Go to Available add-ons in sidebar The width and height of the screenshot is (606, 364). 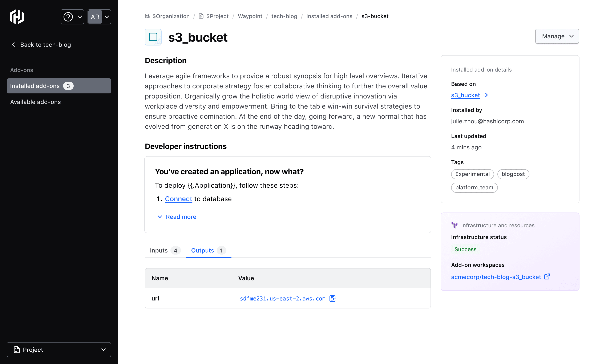(36, 102)
